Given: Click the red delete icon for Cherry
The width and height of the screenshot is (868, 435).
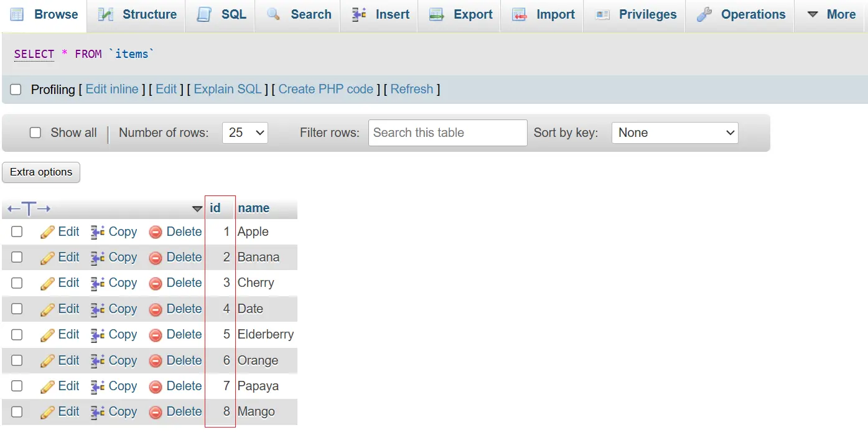Looking at the screenshot, I should click(x=156, y=283).
